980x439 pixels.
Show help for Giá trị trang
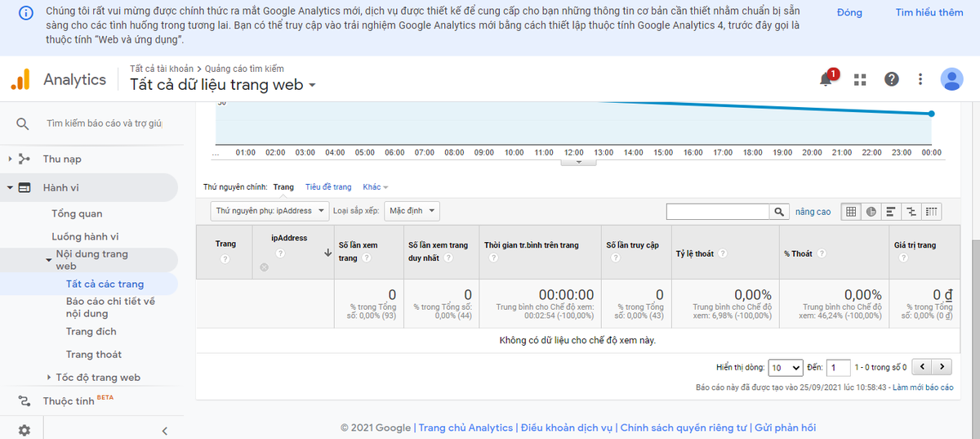tap(904, 258)
